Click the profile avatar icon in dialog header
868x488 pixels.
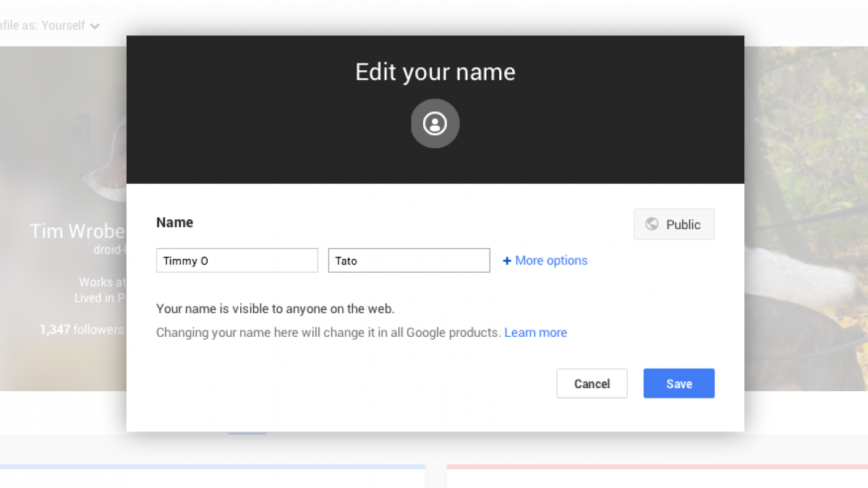tap(435, 124)
